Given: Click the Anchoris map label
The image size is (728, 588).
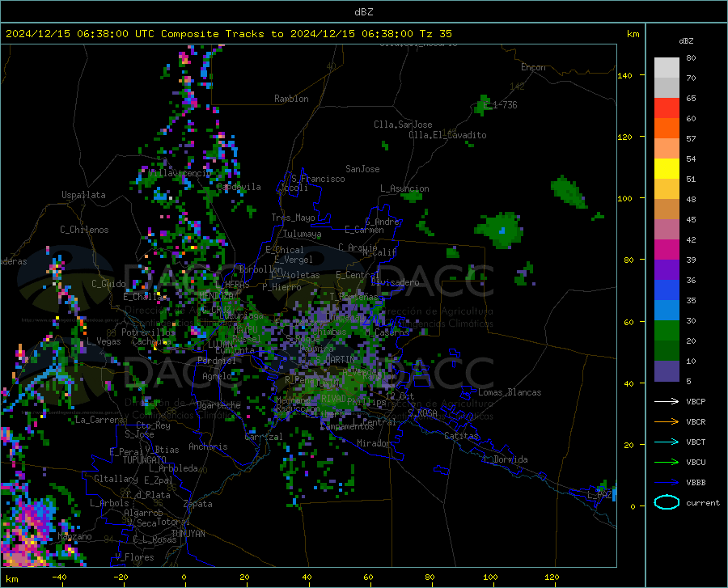Looking at the screenshot, I should [208, 446].
